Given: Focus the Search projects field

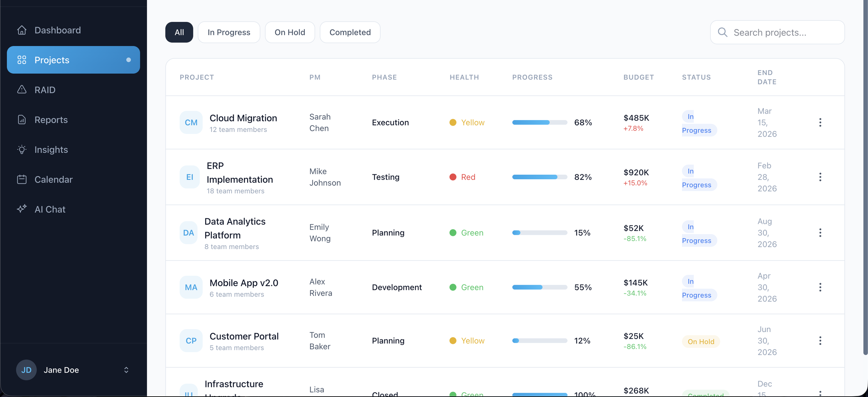Looking at the screenshot, I should tap(781, 32).
